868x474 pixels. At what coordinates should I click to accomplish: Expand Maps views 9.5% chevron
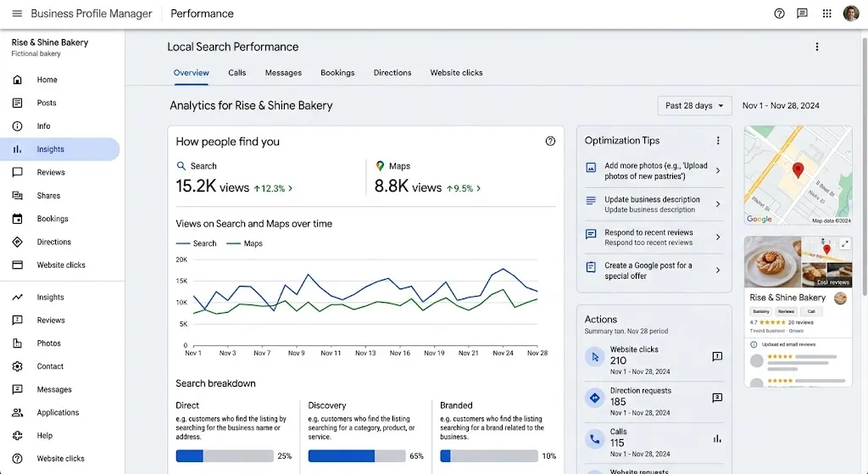point(478,189)
